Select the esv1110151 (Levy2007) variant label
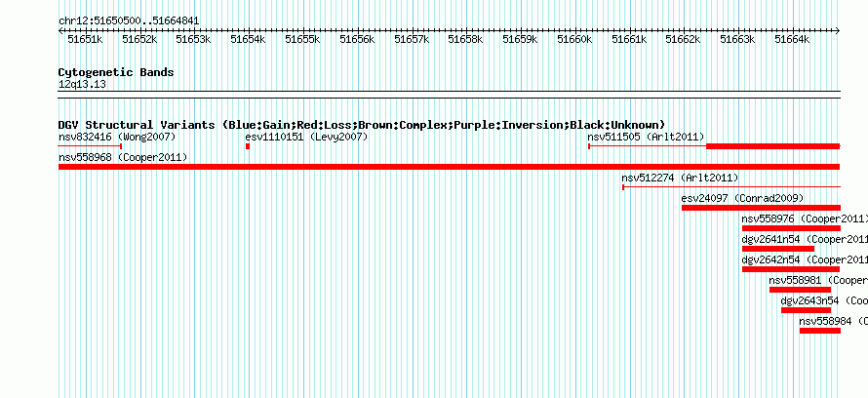 pyautogui.click(x=306, y=137)
